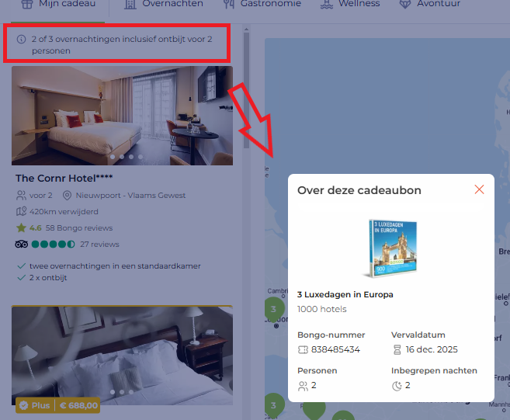This screenshot has height=420, width=510.
Task: Click the Plus verified badge icon
Action: tap(24, 405)
